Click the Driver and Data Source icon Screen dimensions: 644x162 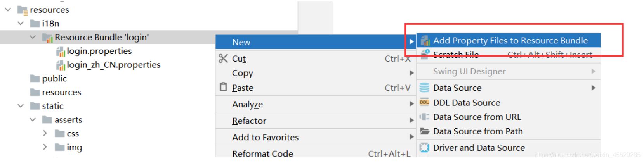pyautogui.click(x=425, y=148)
